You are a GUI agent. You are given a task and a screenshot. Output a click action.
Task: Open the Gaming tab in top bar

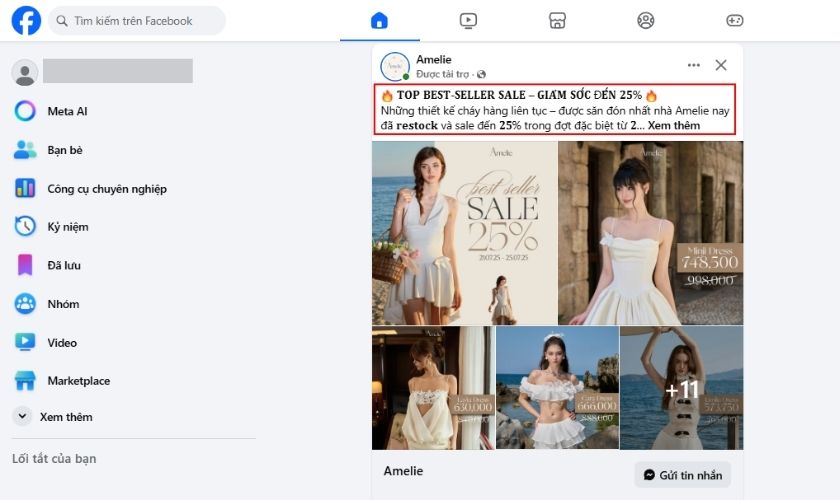(734, 21)
